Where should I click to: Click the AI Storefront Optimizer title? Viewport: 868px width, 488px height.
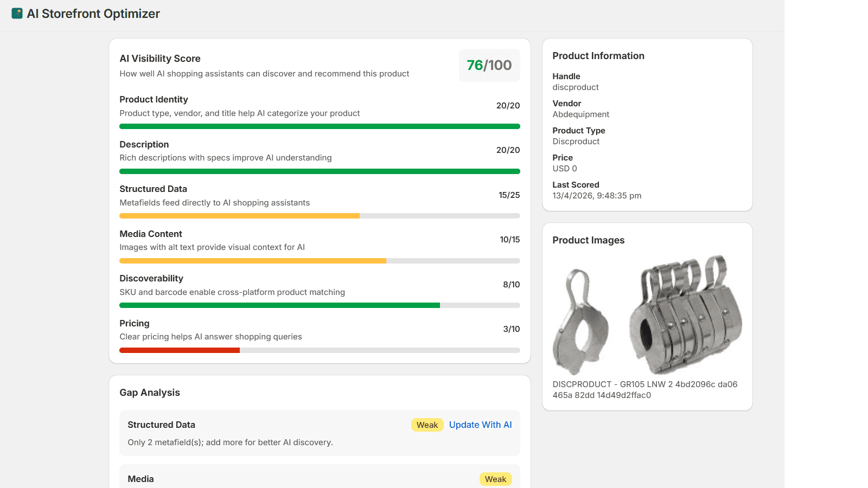tap(93, 14)
